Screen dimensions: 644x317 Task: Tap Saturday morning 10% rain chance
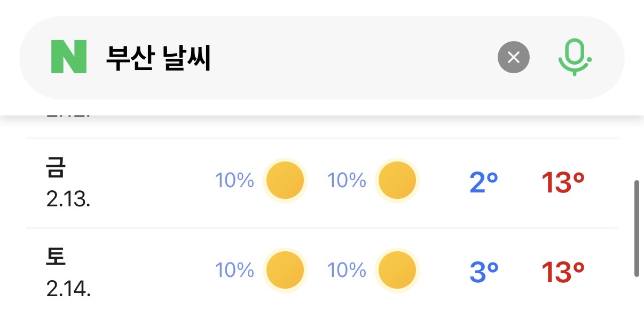click(234, 270)
